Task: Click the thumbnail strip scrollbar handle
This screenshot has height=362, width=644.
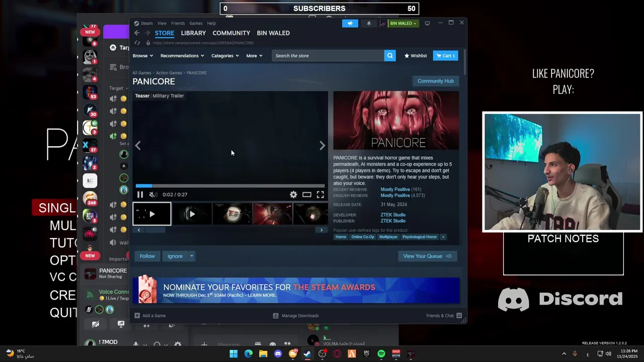Action: (155, 230)
